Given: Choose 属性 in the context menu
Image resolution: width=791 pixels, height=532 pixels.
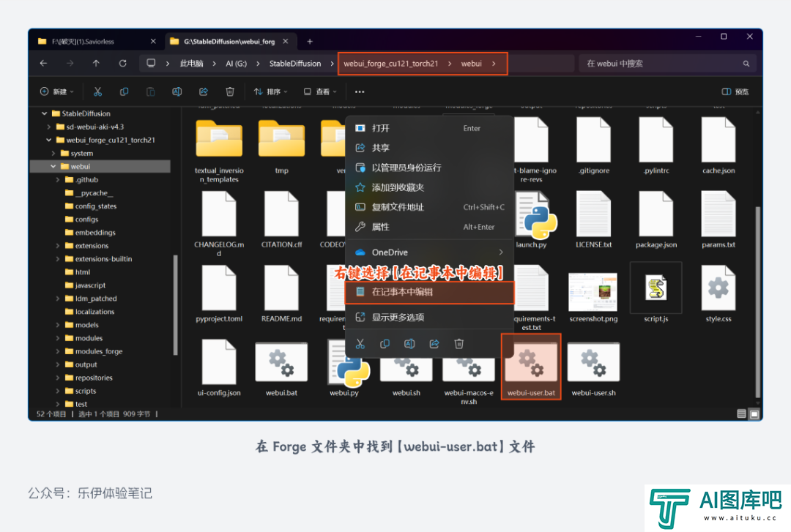Looking at the screenshot, I should click(430, 227).
